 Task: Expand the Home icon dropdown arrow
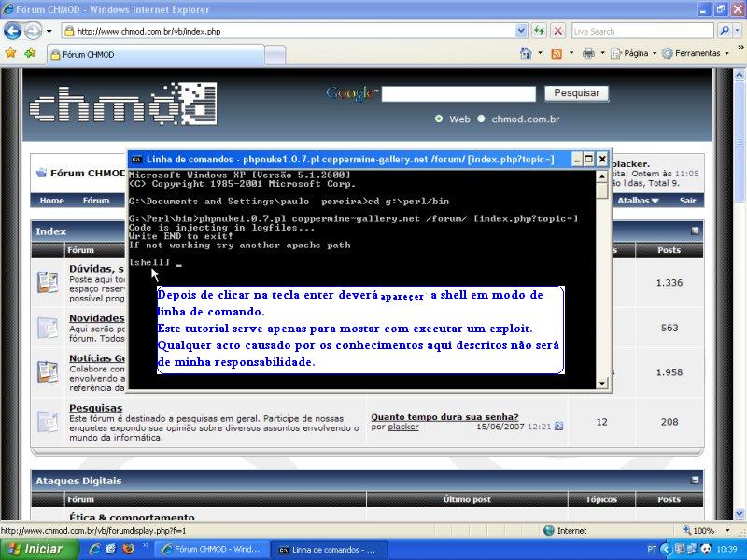[x=540, y=53]
